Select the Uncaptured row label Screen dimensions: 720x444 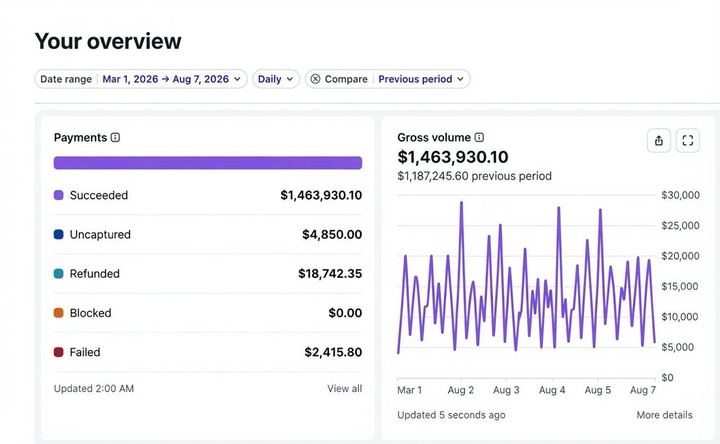100,235
